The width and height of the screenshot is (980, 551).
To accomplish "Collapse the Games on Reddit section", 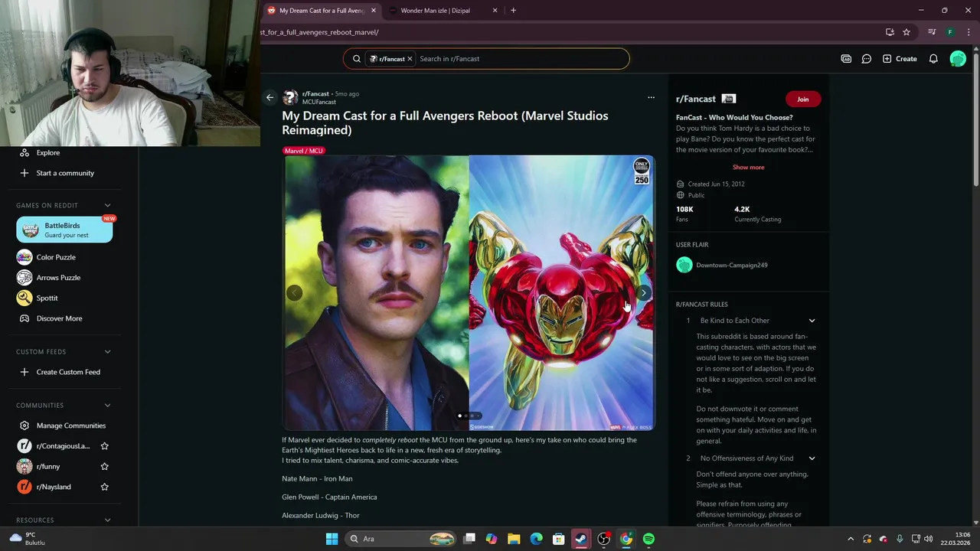I will point(107,205).
